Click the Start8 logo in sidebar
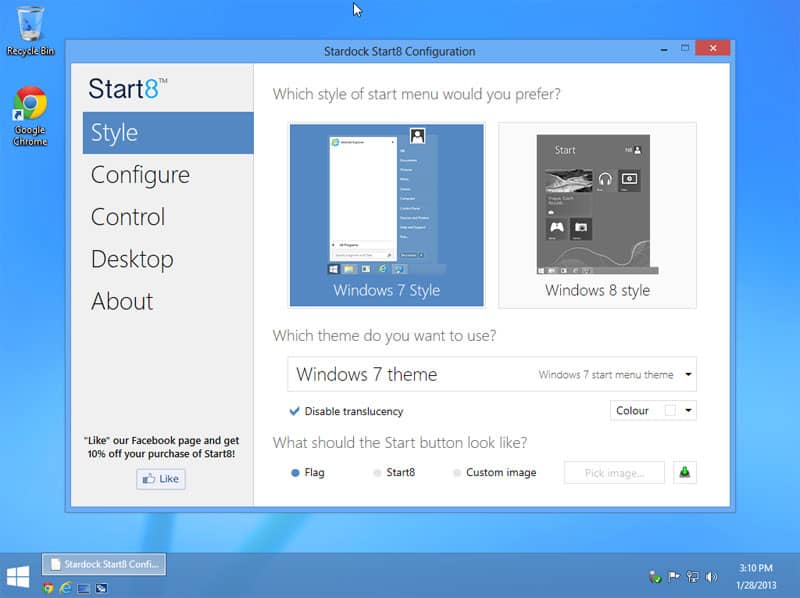 pyautogui.click(x=128, y=89)
